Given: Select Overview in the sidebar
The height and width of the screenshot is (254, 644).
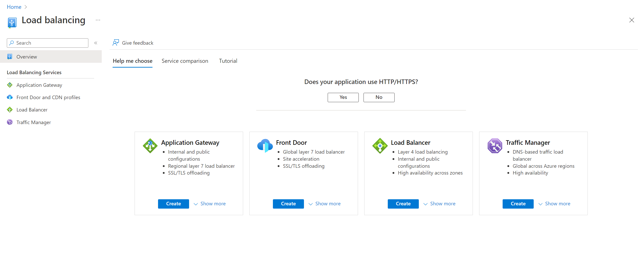Looking at the screenshot, I should pos(51,57).
